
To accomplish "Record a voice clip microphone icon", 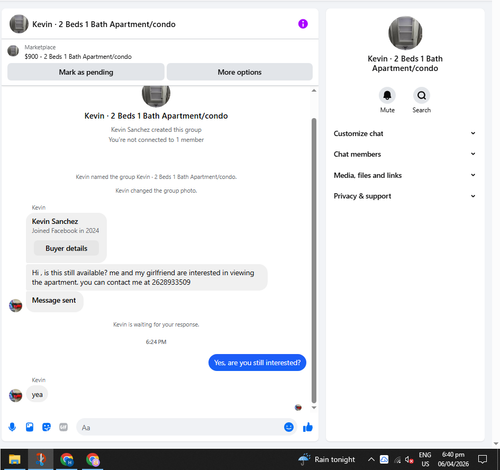I will point(12,427).
